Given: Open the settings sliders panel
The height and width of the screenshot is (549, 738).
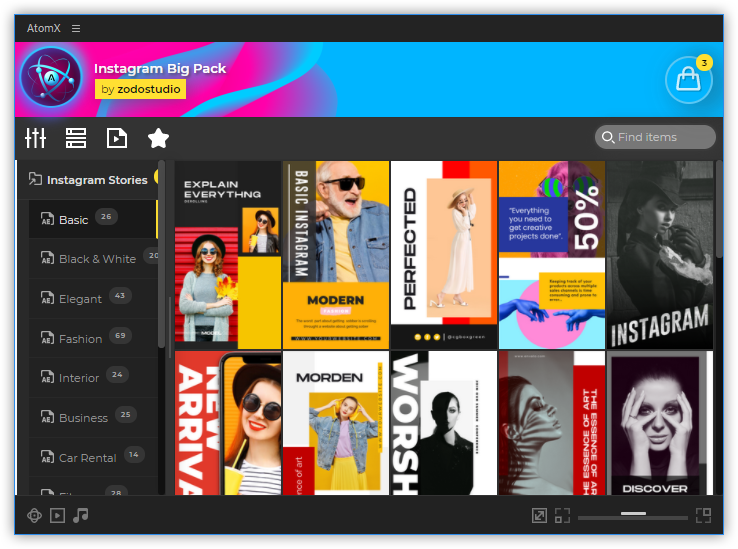Looking at the screenshot, I should tap(36, 138).
